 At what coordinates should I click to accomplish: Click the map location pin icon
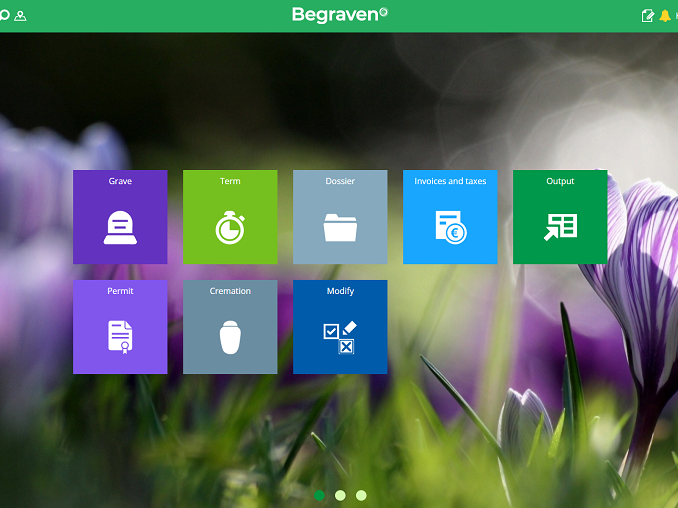point(20,16)
